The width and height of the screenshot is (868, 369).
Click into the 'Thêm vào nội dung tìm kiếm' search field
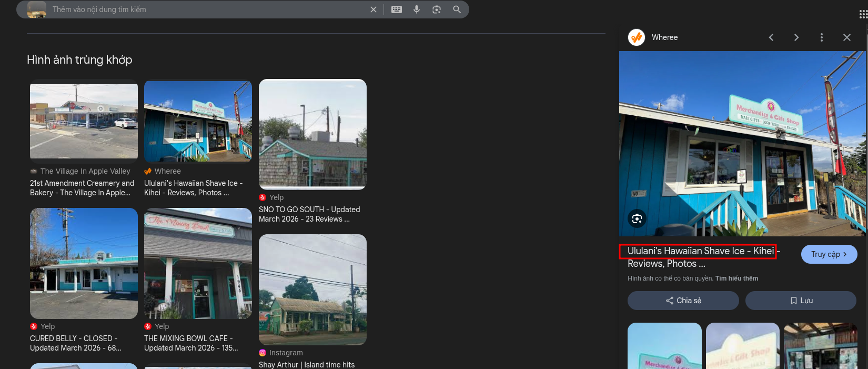click(x=208, y=9)
